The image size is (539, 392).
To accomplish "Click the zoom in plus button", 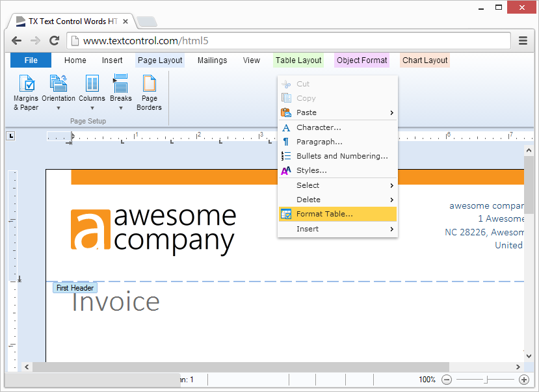I will 524,380.
